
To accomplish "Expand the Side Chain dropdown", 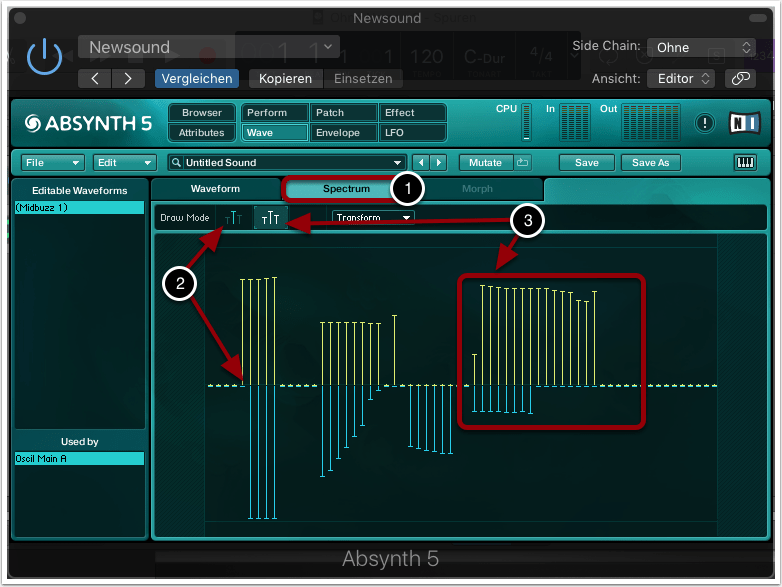I will click(701, 47).
